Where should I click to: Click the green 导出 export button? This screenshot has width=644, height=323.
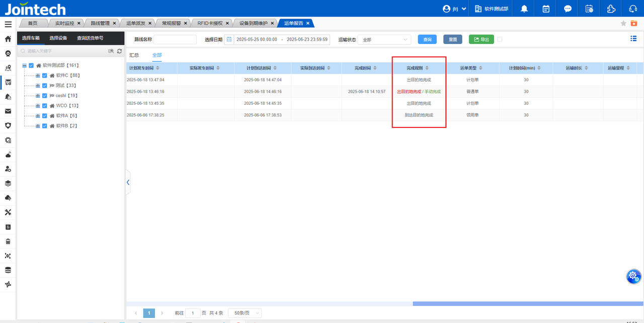click(481, 39)
